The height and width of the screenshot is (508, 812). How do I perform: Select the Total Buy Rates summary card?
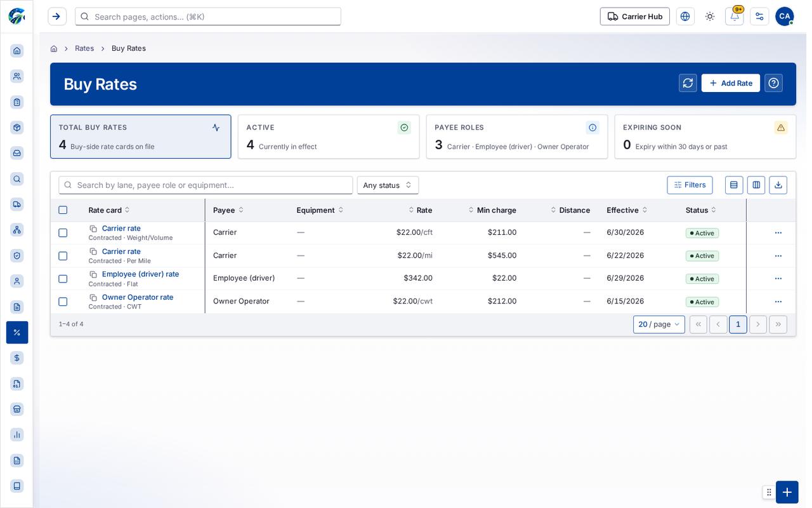point(141,137)
